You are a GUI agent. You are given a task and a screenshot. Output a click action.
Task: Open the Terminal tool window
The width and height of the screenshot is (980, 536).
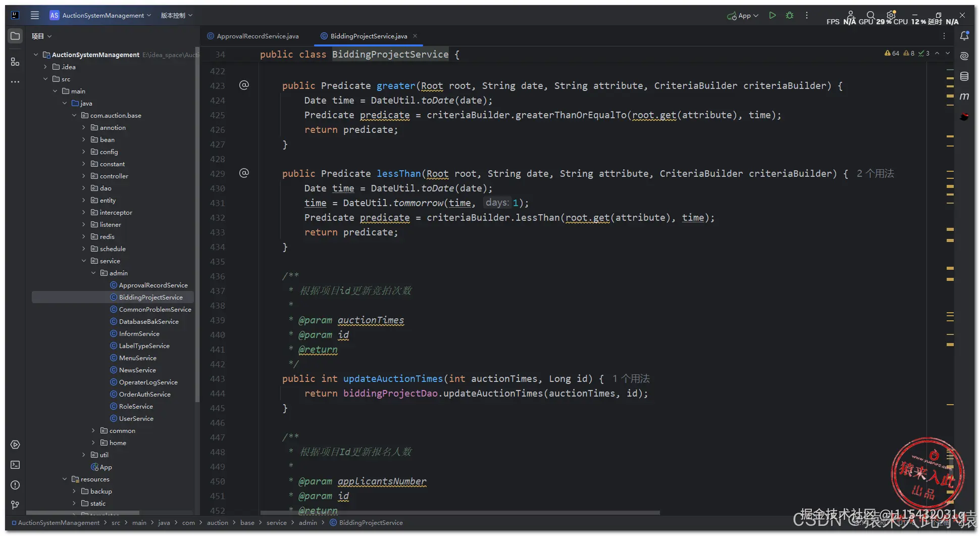coord(15,465)
